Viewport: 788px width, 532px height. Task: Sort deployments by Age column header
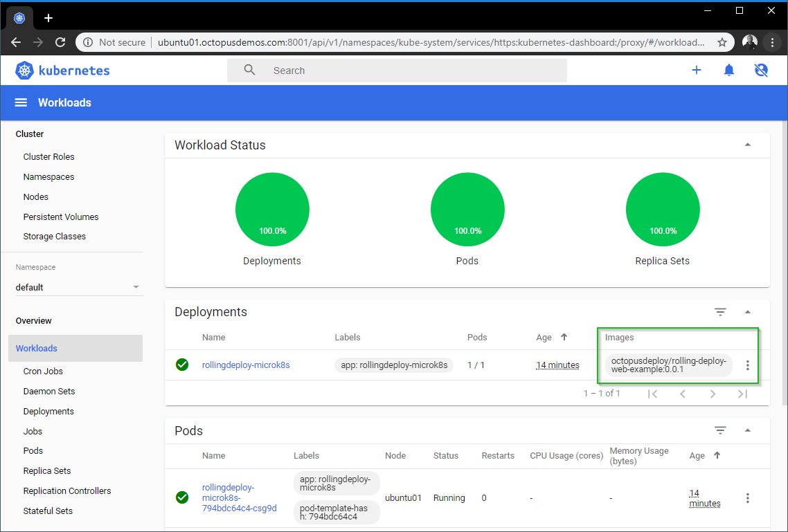coord(544,338)
